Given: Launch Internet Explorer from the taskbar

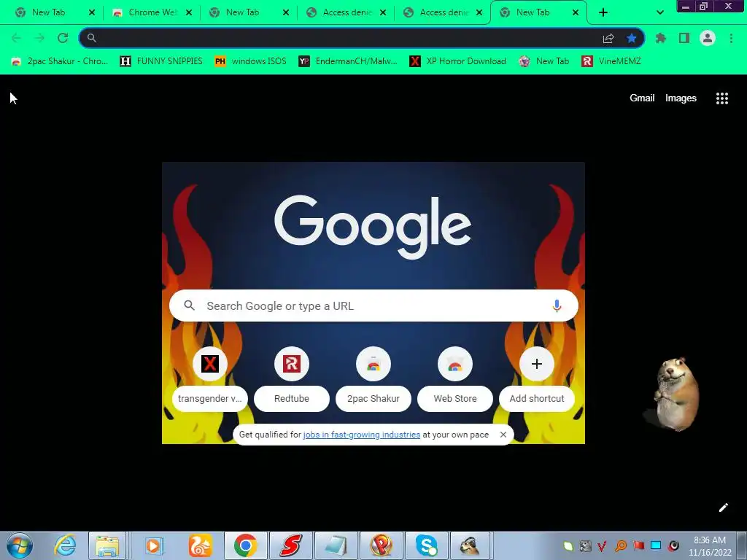Looking at the screenshot, I should pos(65,545).
